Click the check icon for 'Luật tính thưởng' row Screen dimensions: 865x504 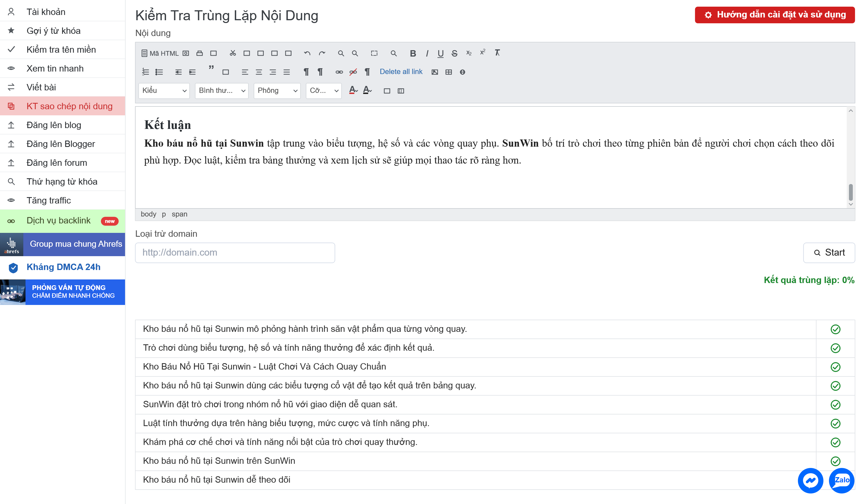coord(835,424)
